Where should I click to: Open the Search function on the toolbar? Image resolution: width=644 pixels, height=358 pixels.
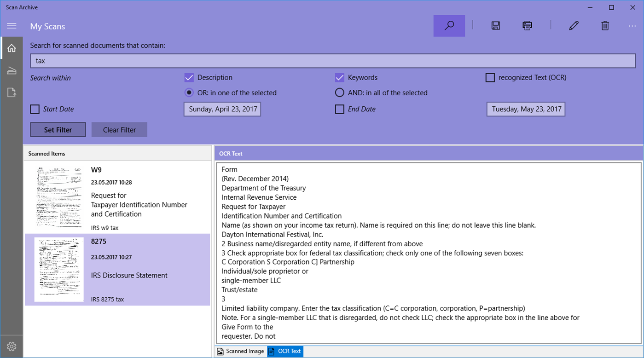[x=449, y=25]
